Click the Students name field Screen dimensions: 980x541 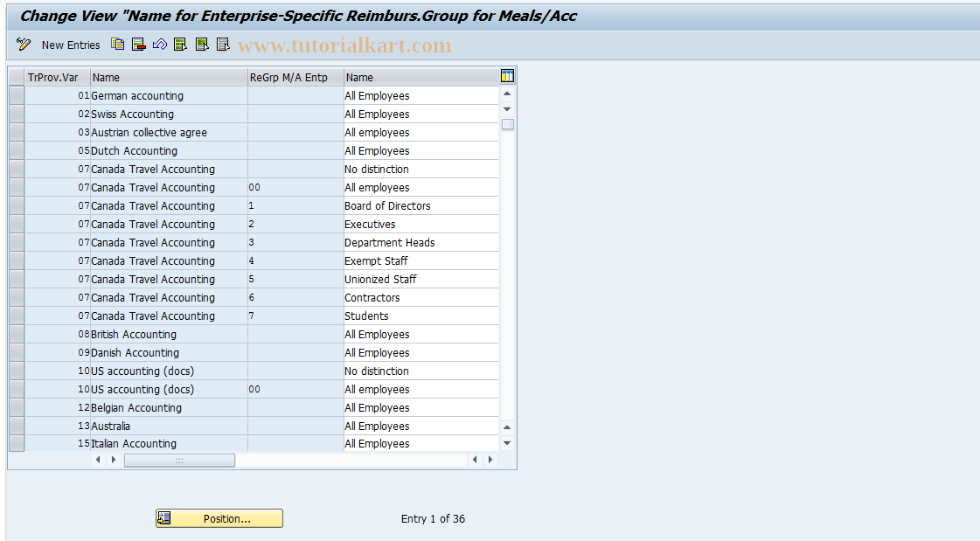pyautogui.click(x=420, y=316)
